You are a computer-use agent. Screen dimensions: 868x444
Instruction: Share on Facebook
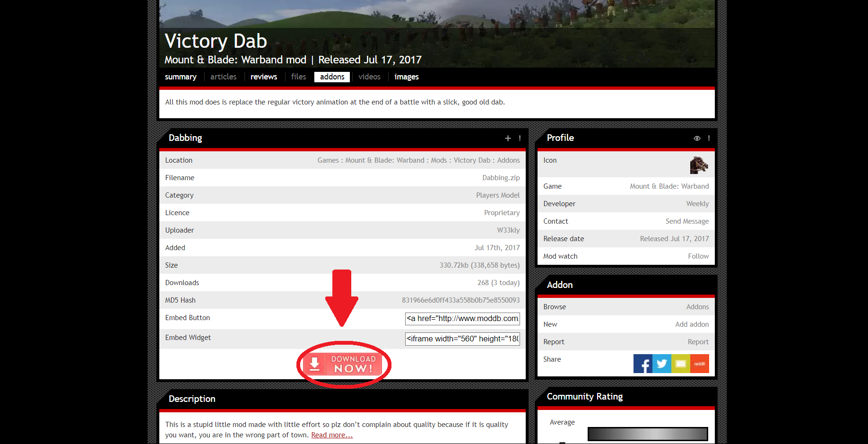(x=643, y=364)
